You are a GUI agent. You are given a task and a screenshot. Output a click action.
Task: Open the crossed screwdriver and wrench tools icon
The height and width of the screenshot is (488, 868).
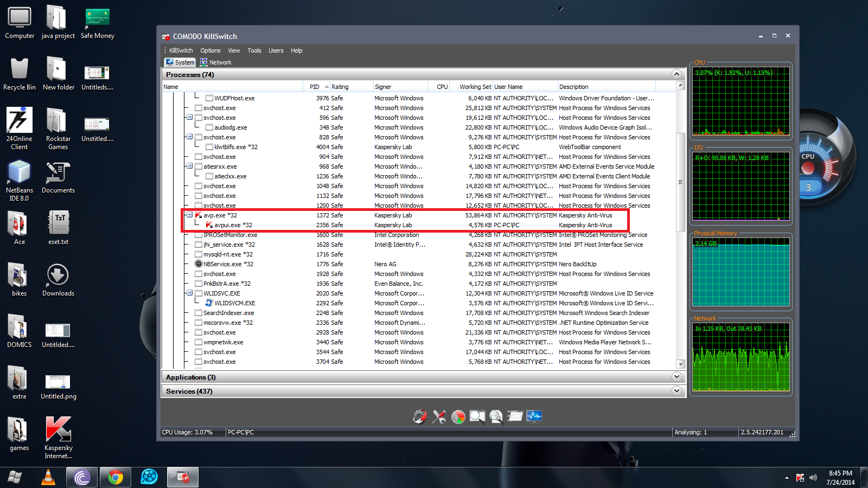point(439,416)
